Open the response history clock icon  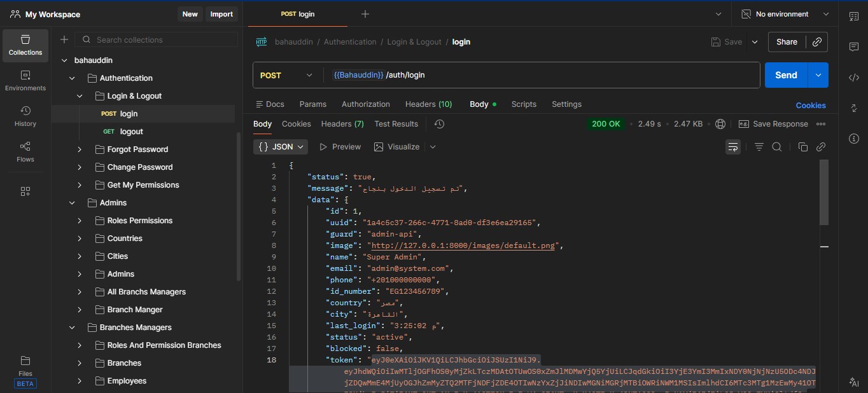[439, 124]
